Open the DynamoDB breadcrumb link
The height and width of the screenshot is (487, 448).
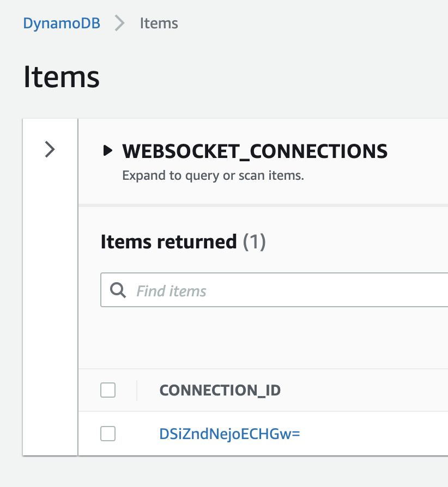click(62, 23)
